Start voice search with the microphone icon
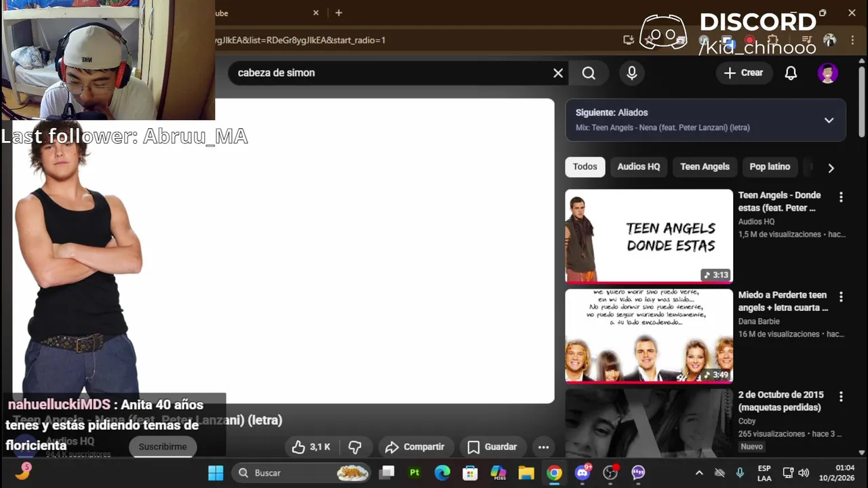The width and height of the screenshot is (868, 488). point(632,73)
